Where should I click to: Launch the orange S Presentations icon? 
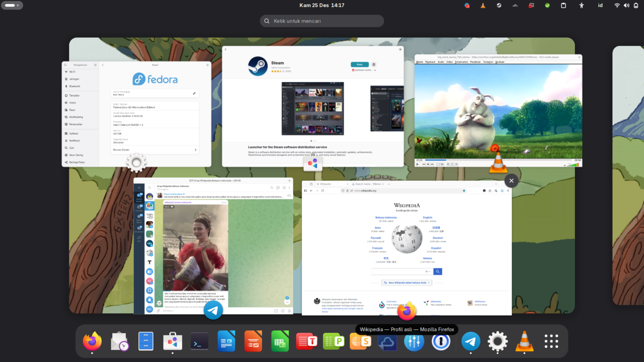pyautogui.click(x=360, y=342)
